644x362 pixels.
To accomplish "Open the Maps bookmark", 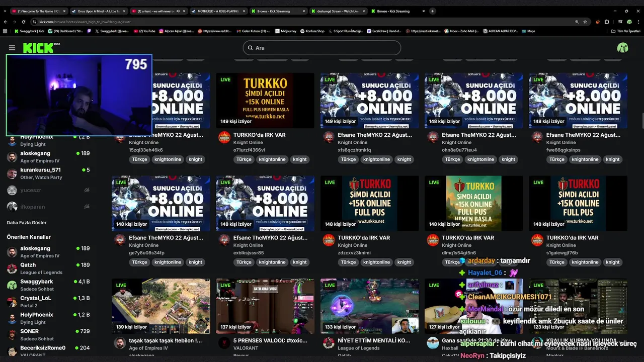I will (528, 31).
